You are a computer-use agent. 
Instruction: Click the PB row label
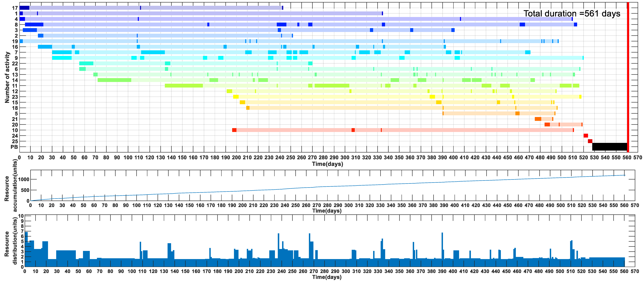[x=14, y=147]
